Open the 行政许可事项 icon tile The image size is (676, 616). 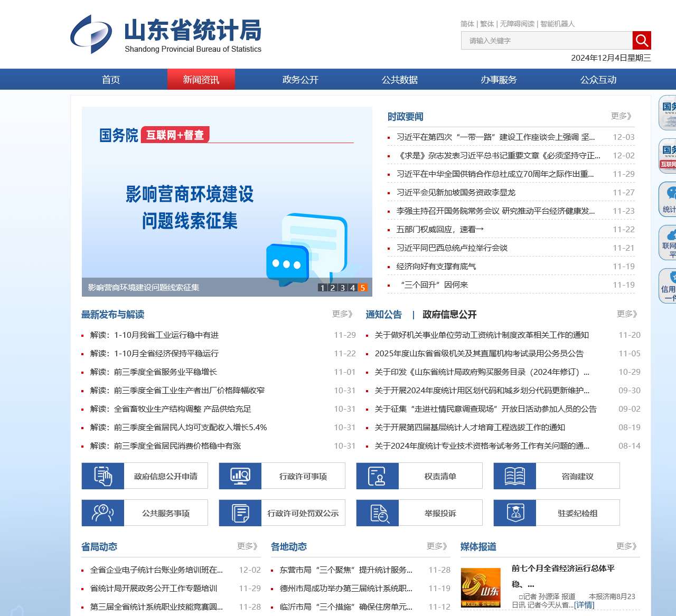click(282, 476)
